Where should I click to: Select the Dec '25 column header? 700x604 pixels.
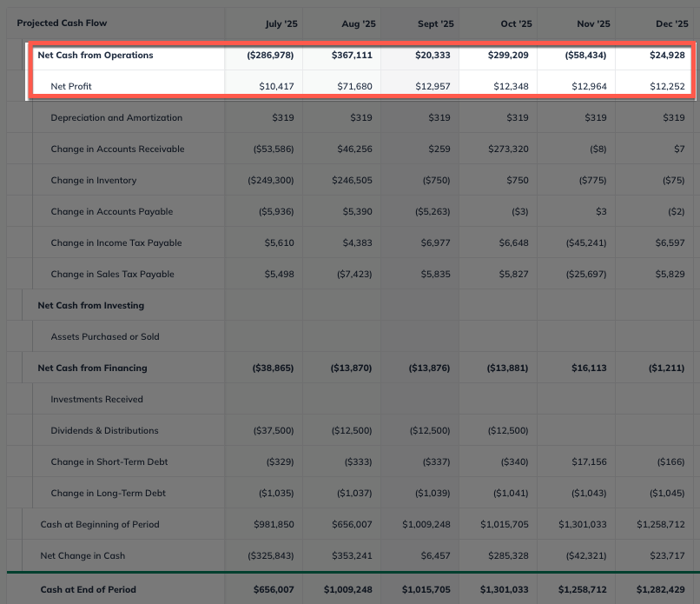point(672,23)
